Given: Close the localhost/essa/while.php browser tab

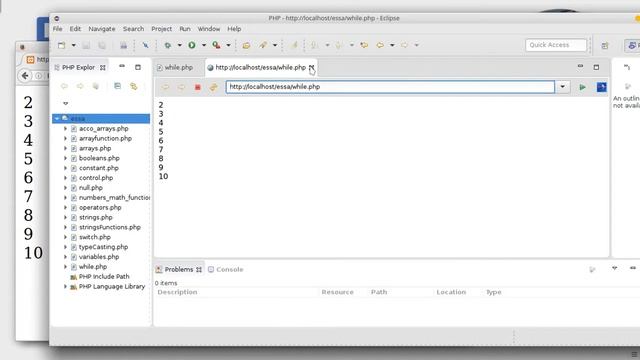Looking at the screenshot, I should 311,67.
